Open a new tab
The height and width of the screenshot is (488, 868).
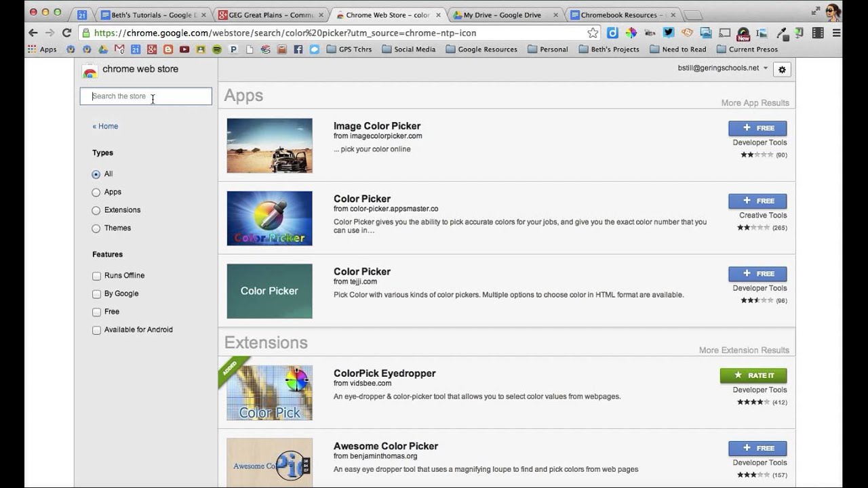pos(692,15)
